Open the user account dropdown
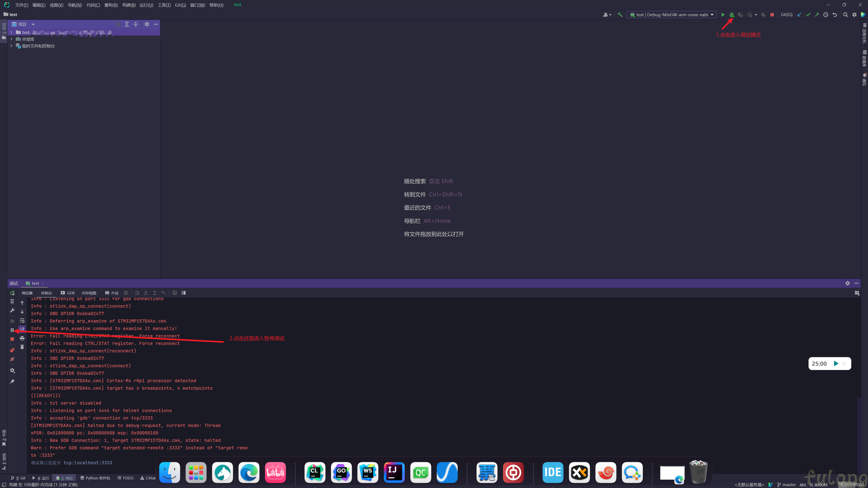The width and height of the screenshot is (868, 488). click(x=607, y=15)
